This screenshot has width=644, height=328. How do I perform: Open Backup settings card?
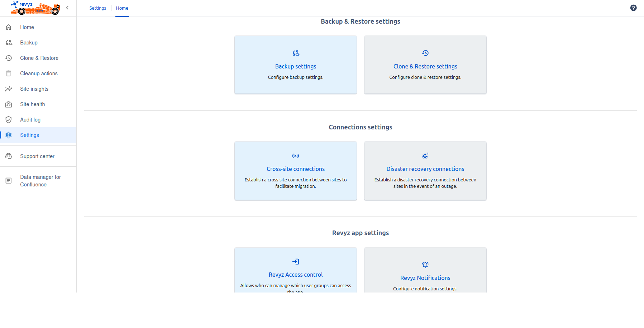(x=295, y=66)
